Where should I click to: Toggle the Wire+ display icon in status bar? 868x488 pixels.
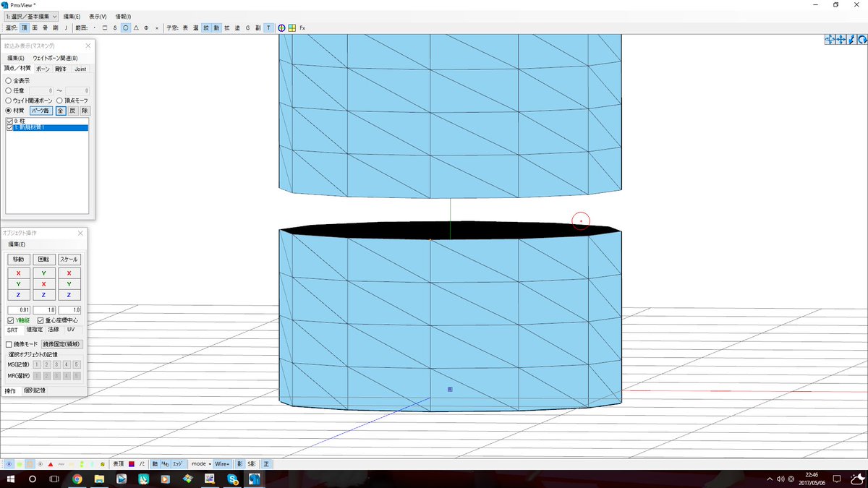click(222, 463)
